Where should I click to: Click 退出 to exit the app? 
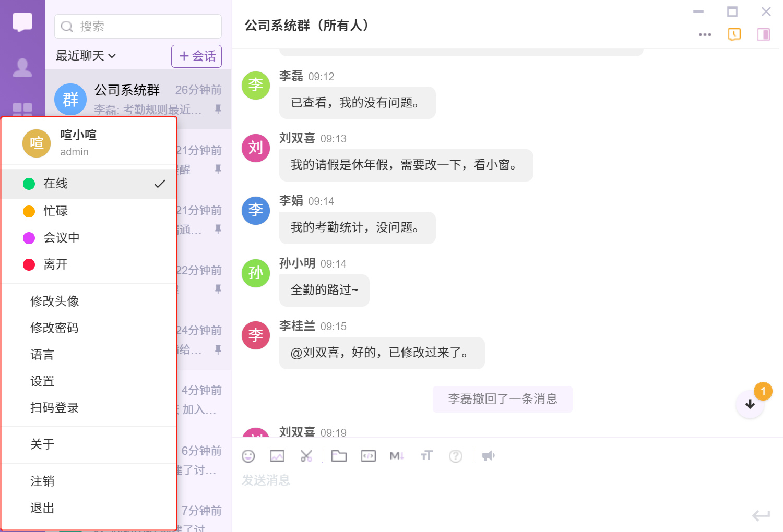pos(42,508)
